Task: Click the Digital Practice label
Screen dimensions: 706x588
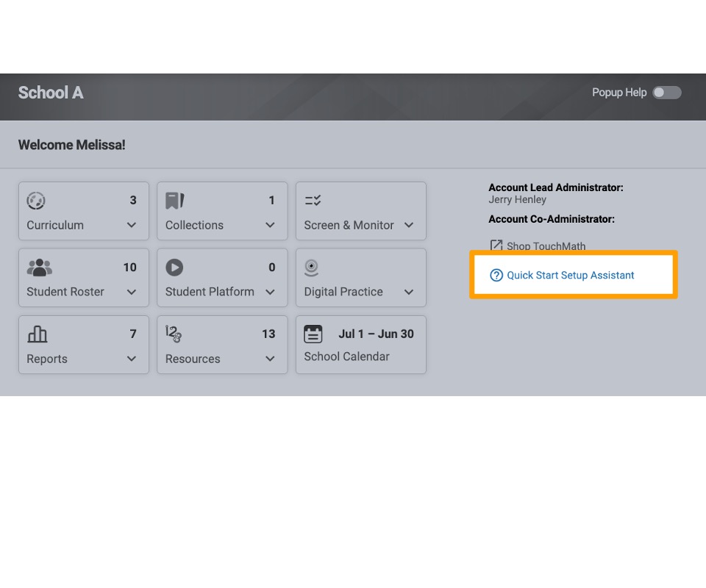Action: point(343,292)
